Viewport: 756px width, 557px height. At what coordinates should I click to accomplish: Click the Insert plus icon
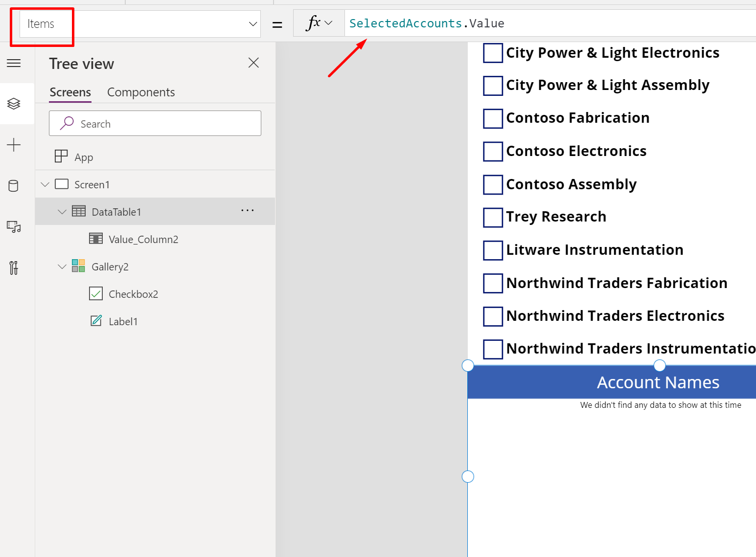pos(14,145)
